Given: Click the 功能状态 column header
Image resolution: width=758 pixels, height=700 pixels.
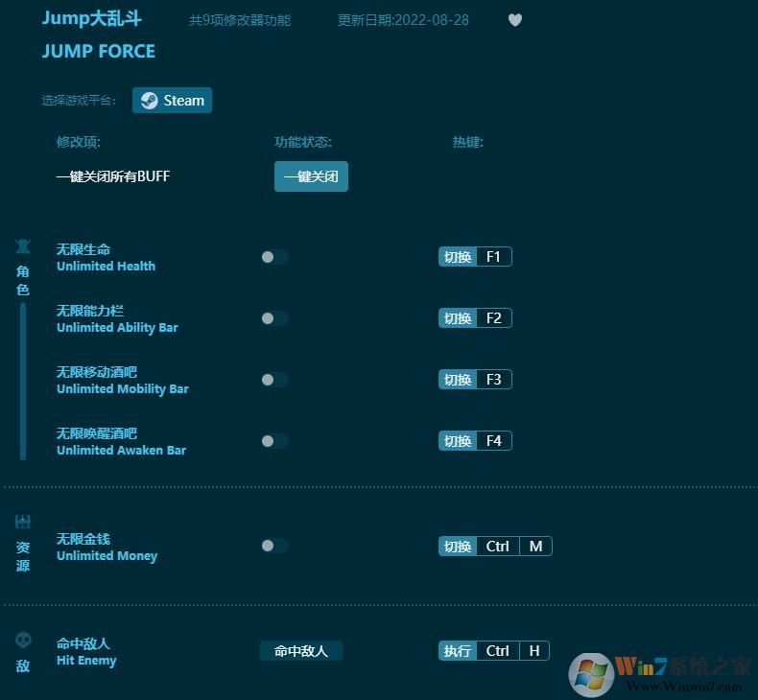Looking at the screenshot, I should tap(303, 142).
